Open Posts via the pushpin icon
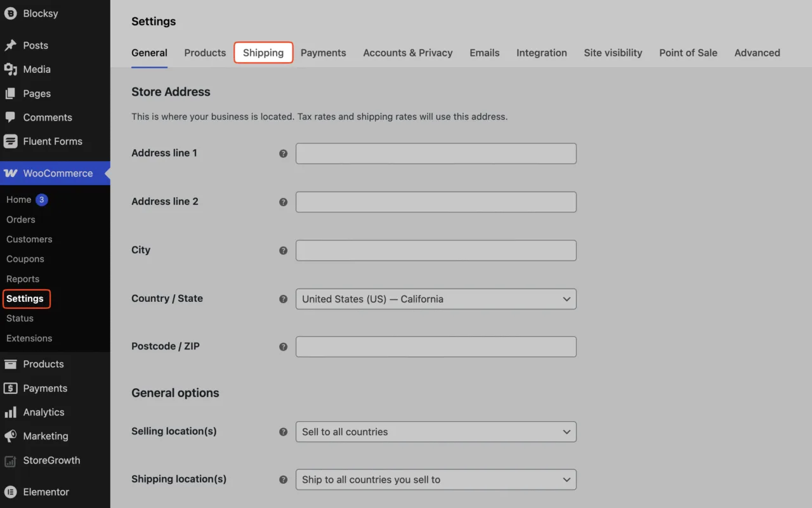The width and height of the screenshot is (812, 508). click(x=10, y=46)
